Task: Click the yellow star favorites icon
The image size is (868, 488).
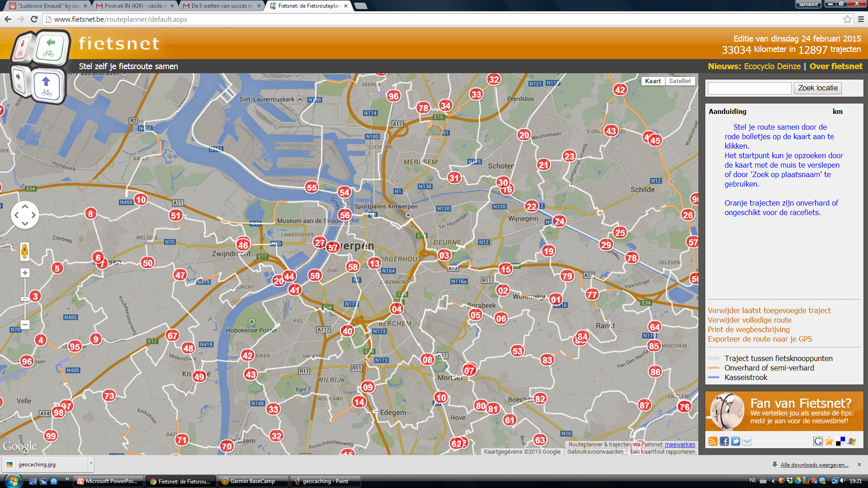Action: (x=829, y=441)
